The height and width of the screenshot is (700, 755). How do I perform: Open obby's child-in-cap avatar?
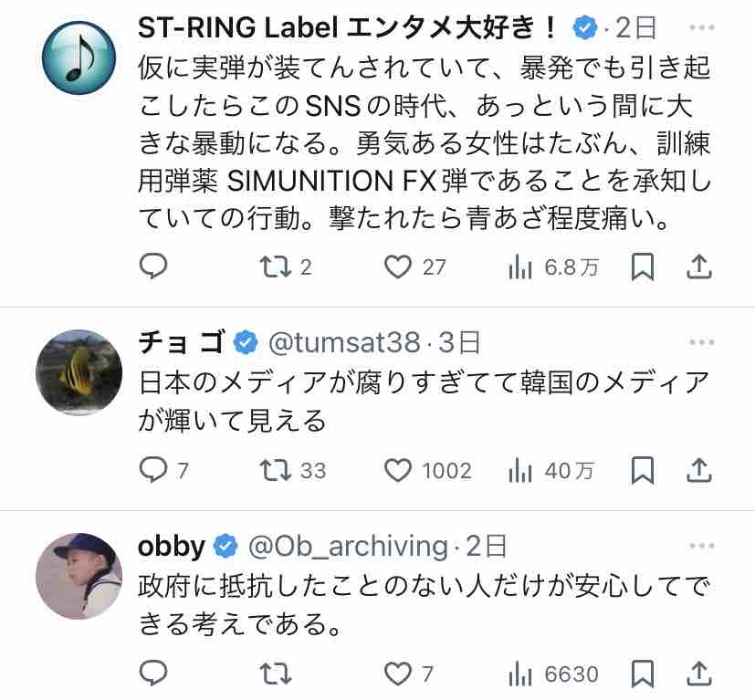tap(79, 576)
